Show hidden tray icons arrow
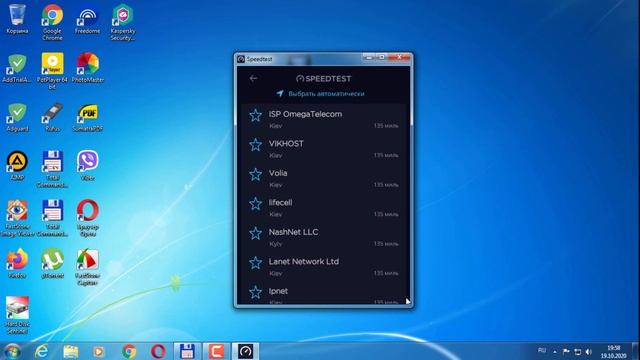This screenshot has width=640, height=360. 555,351
